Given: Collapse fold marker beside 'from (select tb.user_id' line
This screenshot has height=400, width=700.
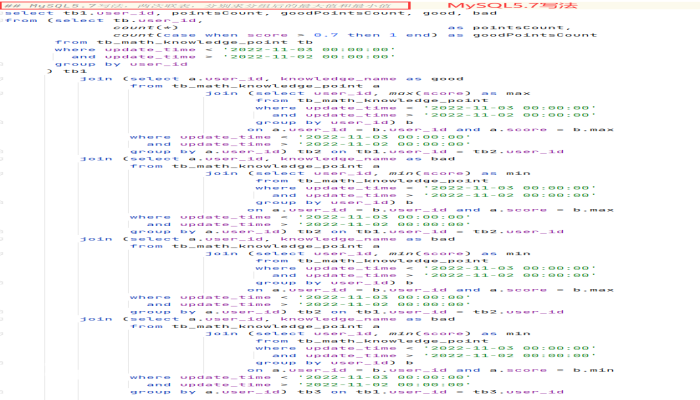Looking at the screenshot, I should point(2,21).
